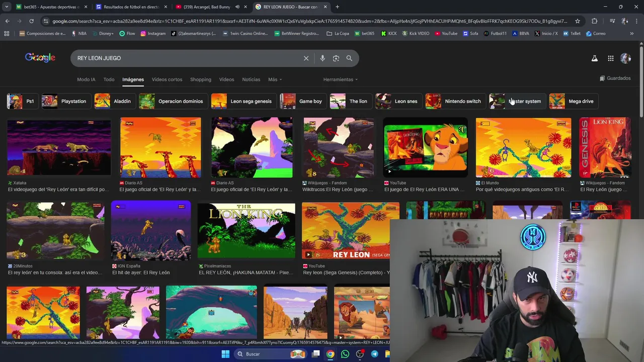Open Task View in the taskbar
This screenshot has height=362, width=644.
pyautogui.click(x=315, y=354)
